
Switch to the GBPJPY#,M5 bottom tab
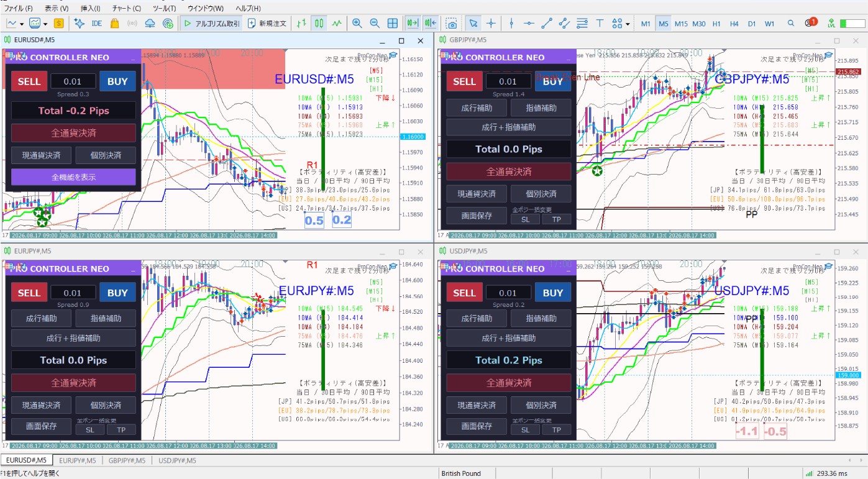tap(127, 460)
